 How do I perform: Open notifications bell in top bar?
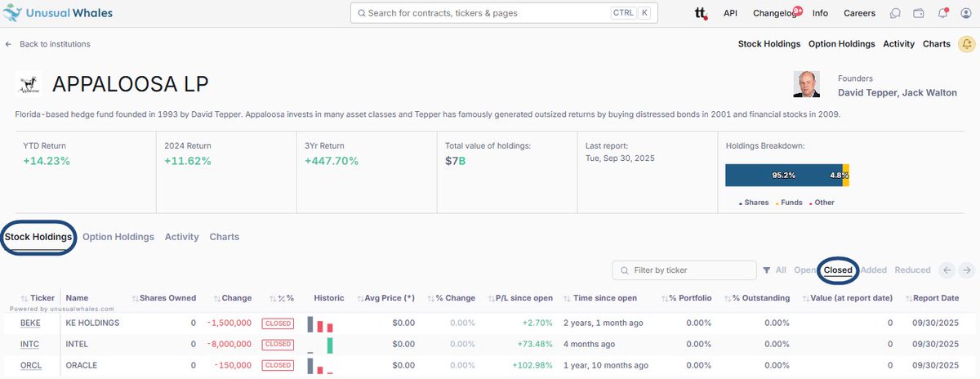coord(942,13)
